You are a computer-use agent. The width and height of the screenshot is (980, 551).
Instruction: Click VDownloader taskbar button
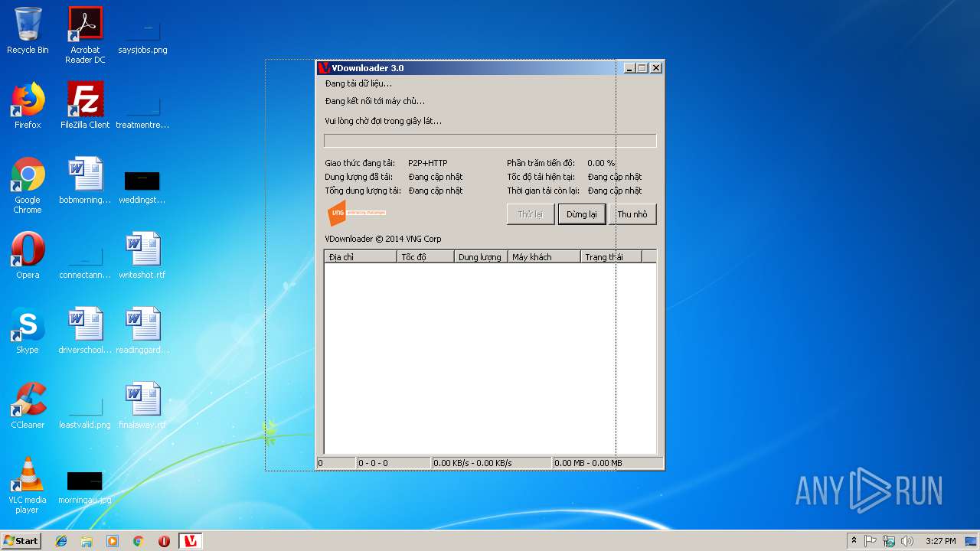[191, 540]
